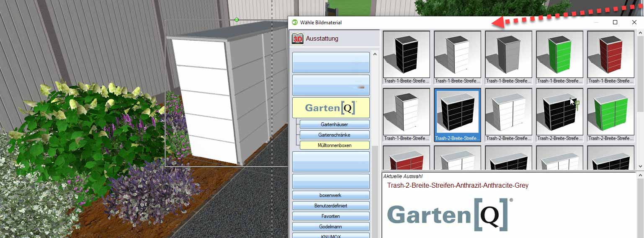Select the red double-width trash box thumbnail

point(407,158)
